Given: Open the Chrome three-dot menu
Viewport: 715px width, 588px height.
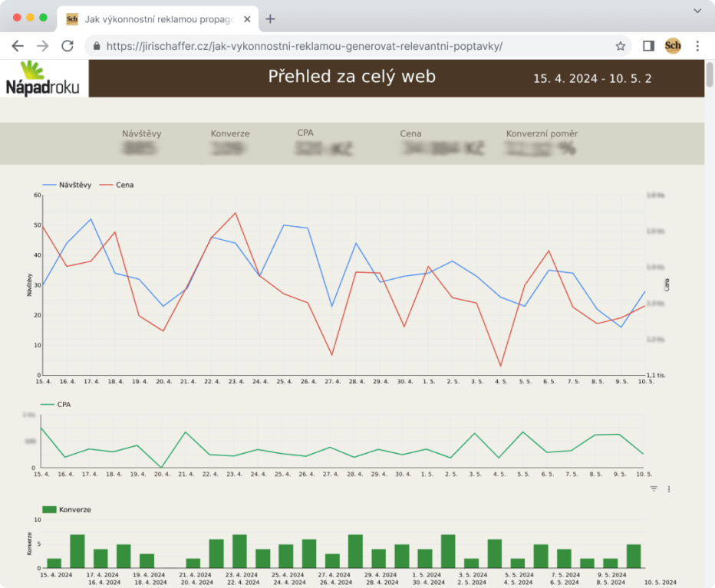Looking at the screenshot, I should [x=697, y=46].
